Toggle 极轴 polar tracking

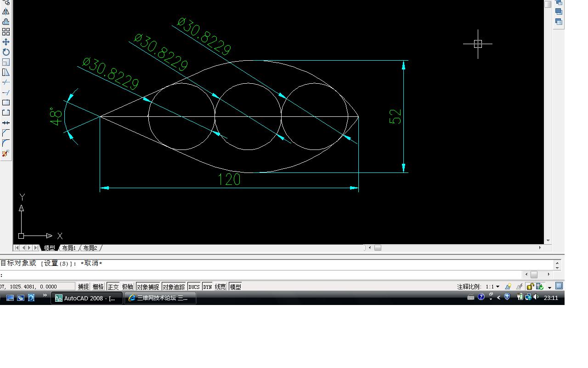(x=128, y=287)
